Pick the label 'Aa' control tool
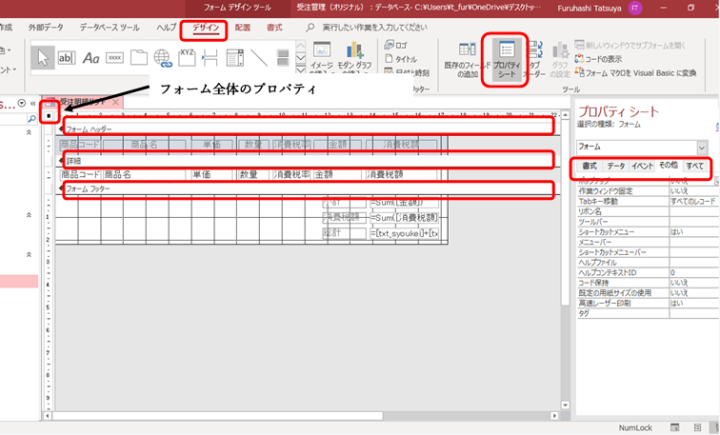Viewport: 720px width, 435px height. coord(91,58)
